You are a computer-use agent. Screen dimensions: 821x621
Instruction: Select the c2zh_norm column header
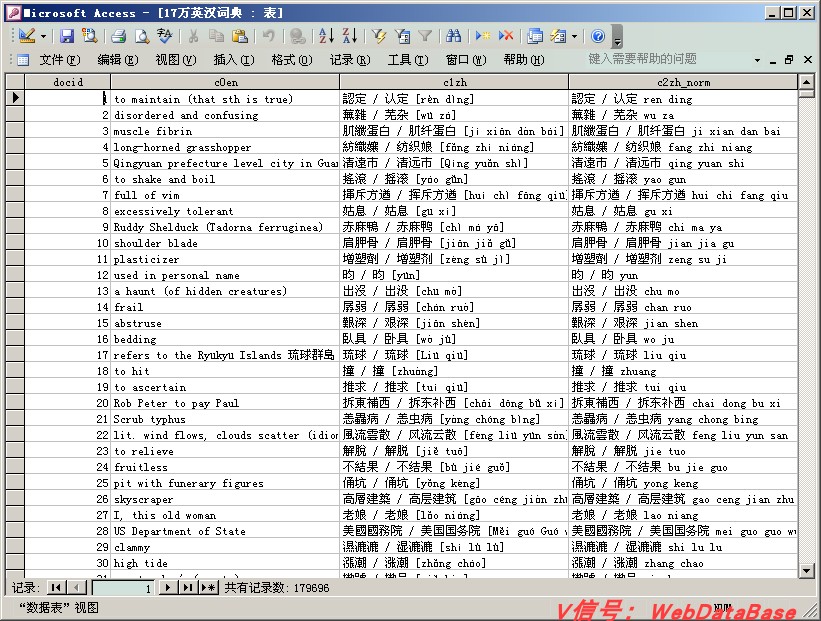[683, 82]
